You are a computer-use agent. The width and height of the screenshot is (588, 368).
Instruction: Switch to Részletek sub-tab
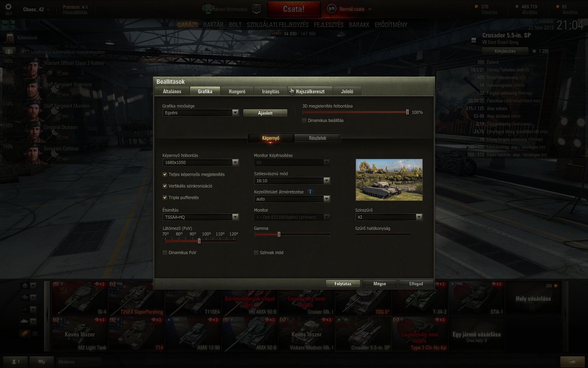(x=317, y=138)
